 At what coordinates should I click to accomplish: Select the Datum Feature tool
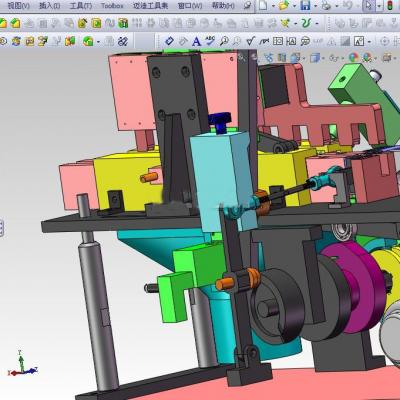coord(291,41)
